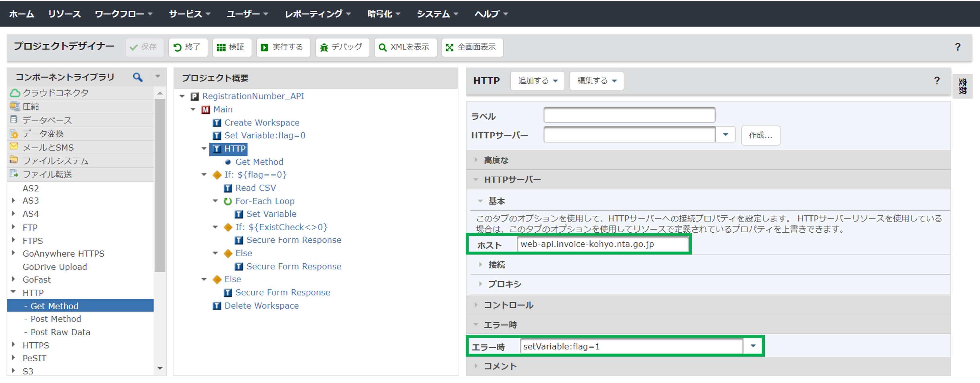This screenshot has height=383, width=980.
Task: Select the If: ${flag==0} diamond icon
Action: (217, 175)
